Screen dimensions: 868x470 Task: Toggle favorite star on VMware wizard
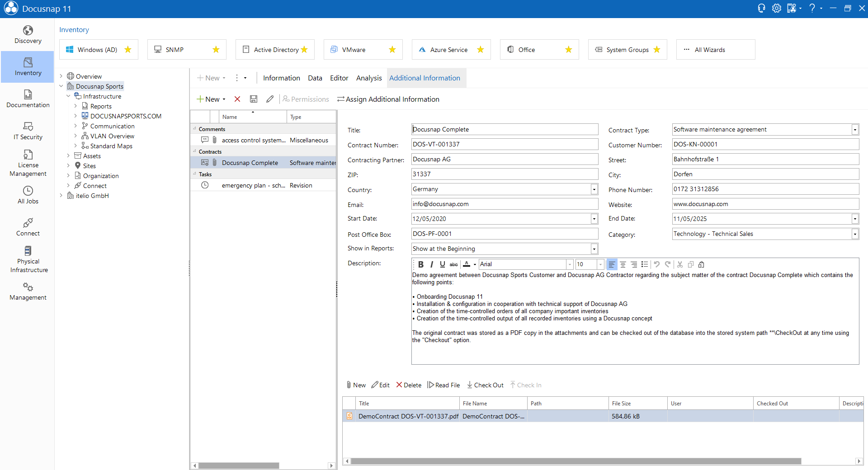(392, 50)
